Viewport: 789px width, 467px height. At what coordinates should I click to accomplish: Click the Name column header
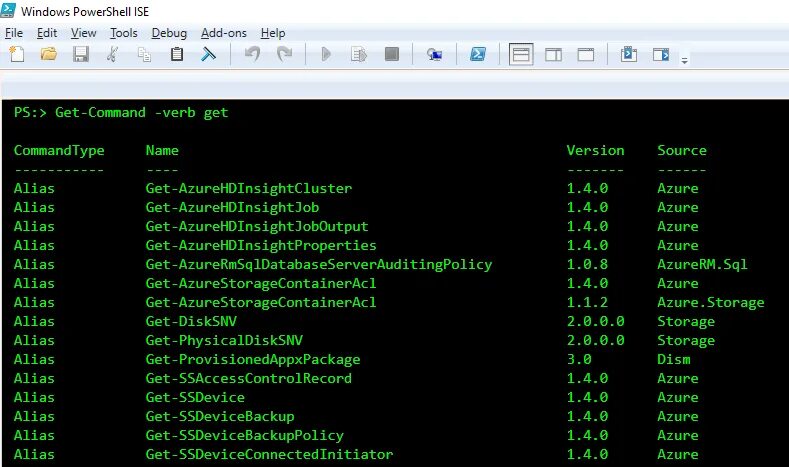point(162,150)
